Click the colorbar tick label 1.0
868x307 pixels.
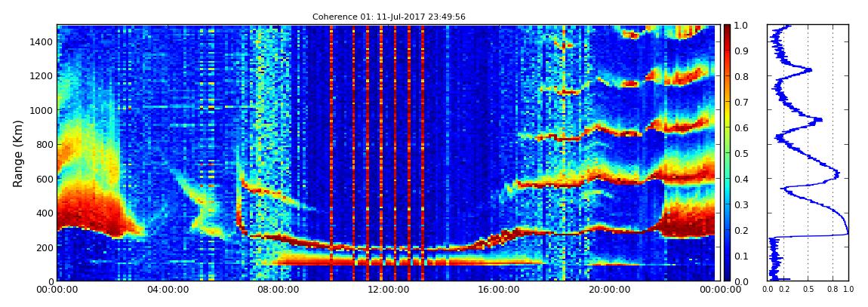point(742,26)
